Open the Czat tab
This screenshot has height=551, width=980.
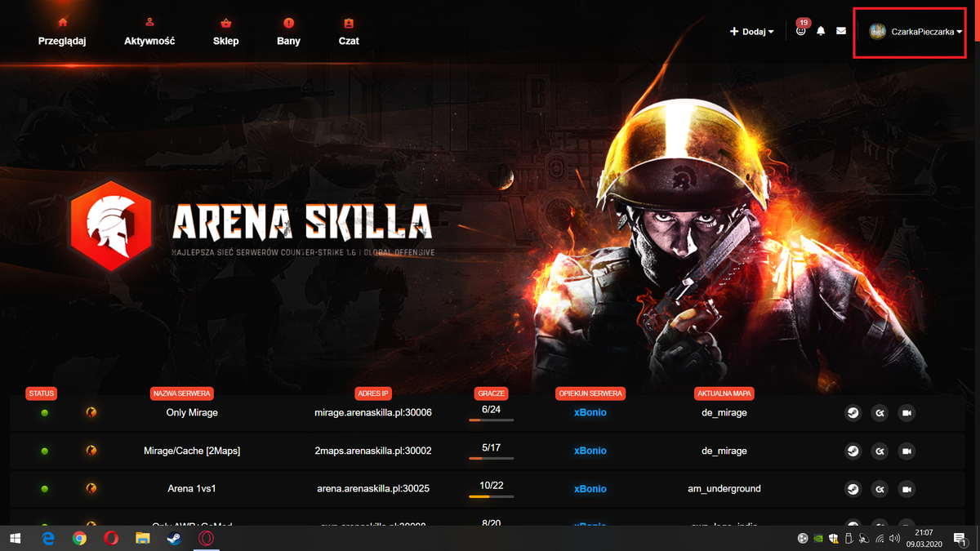(x=349, y=33)
